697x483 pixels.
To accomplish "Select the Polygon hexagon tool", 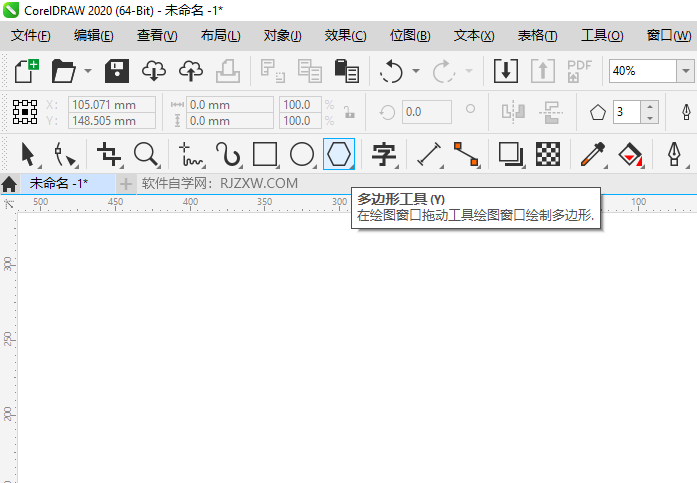I will point(339,154).
